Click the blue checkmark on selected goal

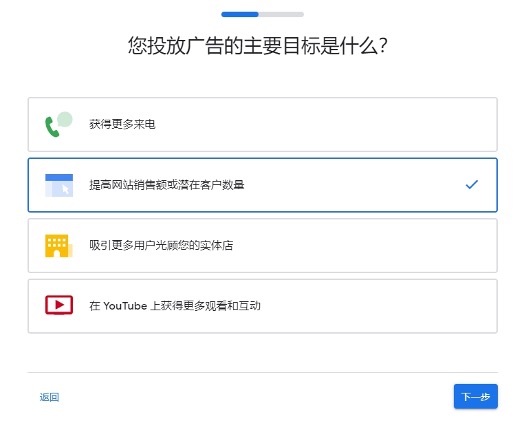coord(472,184)
